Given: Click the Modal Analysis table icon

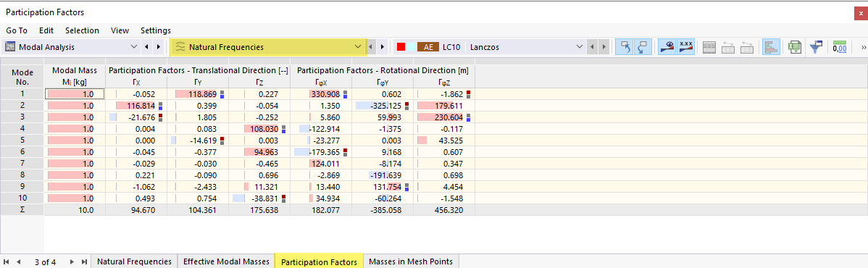Looking at the screenshot, I should (x=10, y=47).
